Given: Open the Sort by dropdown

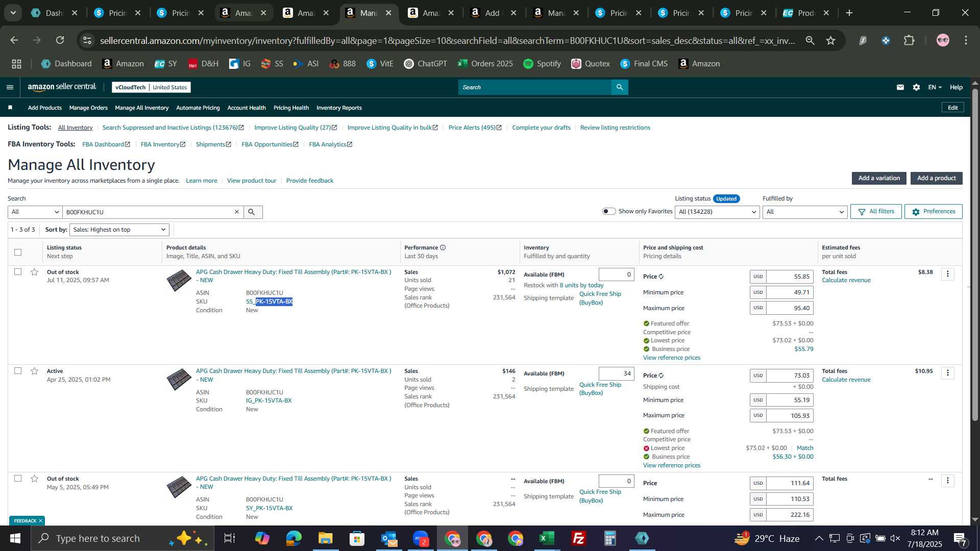Looking at the screenshot, I should [119, 230].
